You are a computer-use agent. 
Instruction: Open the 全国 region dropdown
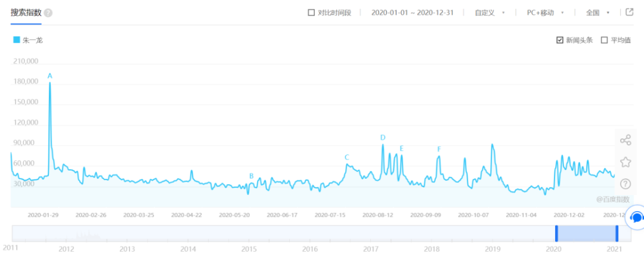(x=597, y=13)
